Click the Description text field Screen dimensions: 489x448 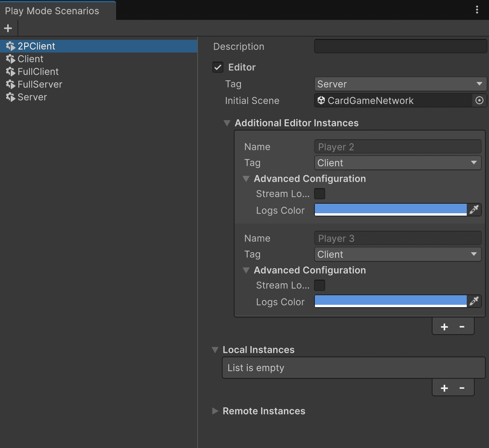pos(400,47)
